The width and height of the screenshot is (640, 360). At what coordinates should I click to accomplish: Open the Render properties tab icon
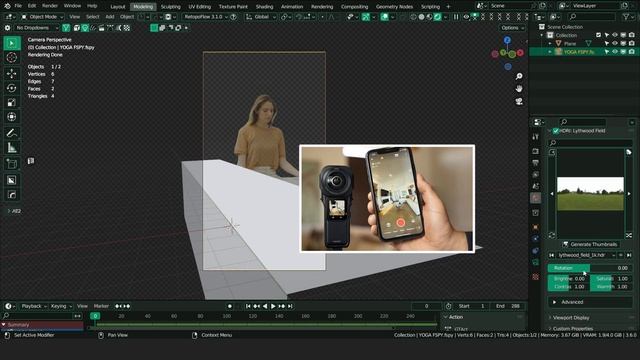[x=536, y=151]
